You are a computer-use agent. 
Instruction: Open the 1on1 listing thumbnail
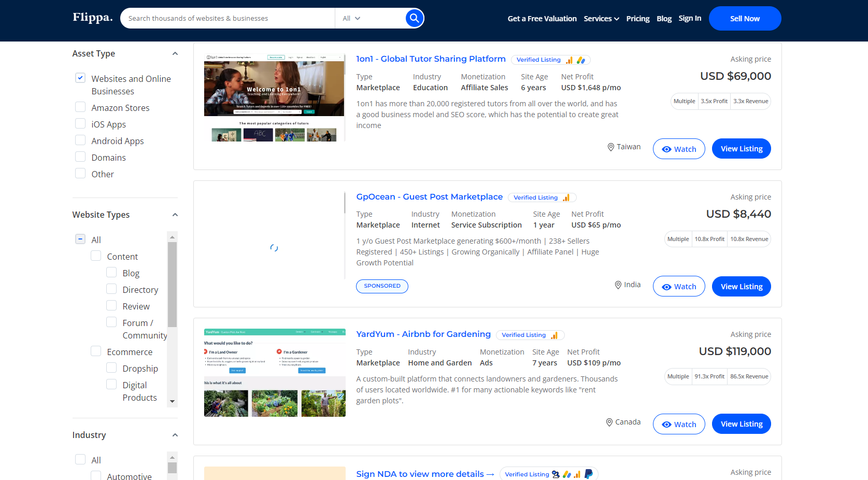pyautogui.click(x=274, y=98)
